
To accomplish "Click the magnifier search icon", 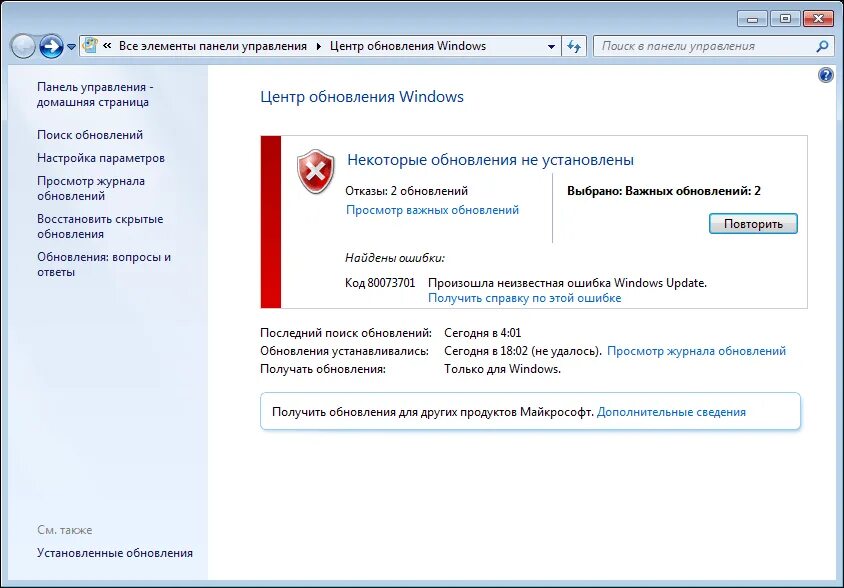I will [822, 46].
